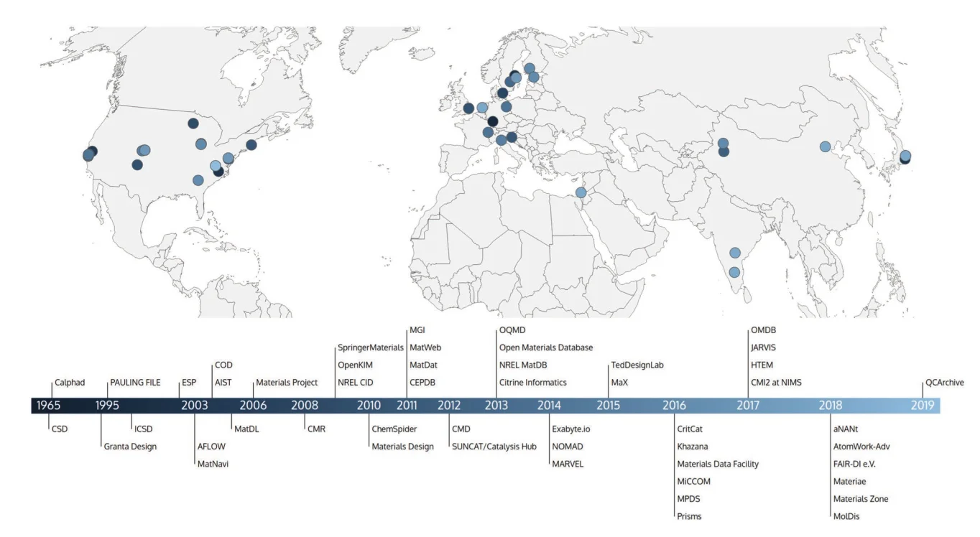Click the NREL CID label
Screen dimensions: 980x537
pos(356,383)
